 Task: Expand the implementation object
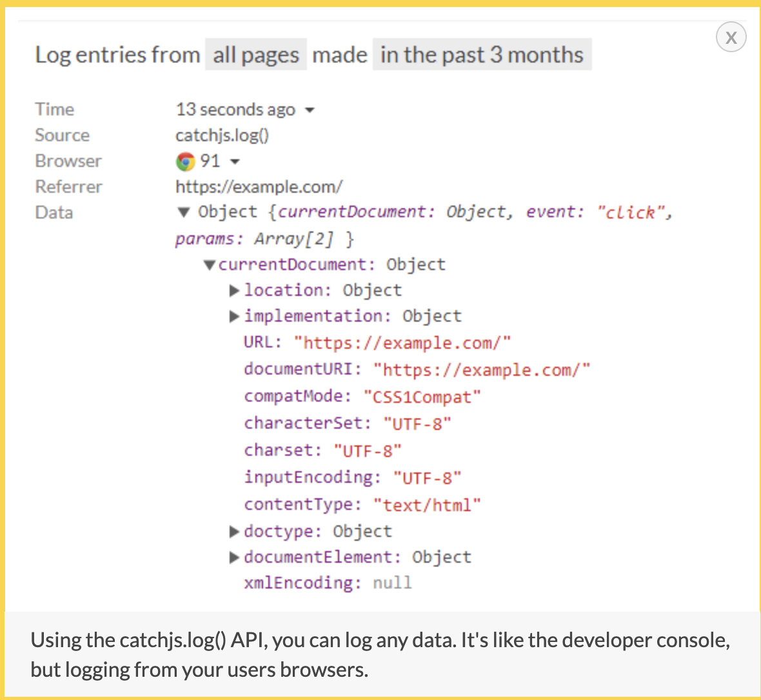pyautogui.click(x=235, y=316)
